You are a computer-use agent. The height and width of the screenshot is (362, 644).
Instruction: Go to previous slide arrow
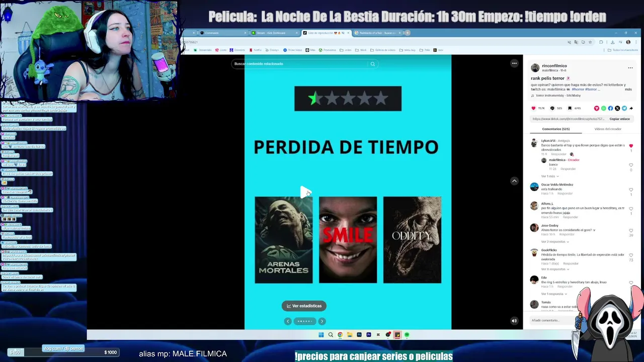[288, 321]
